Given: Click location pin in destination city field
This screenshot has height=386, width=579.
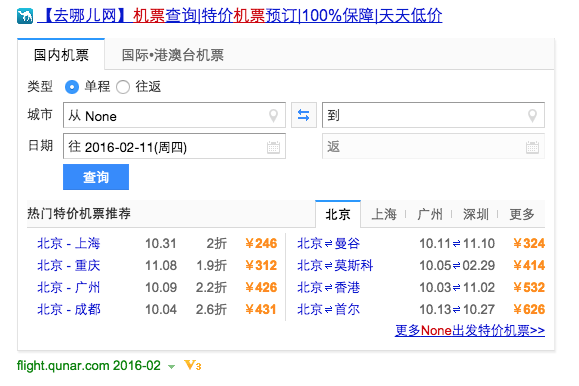Looking at the screenshot, I should (532, 116).
